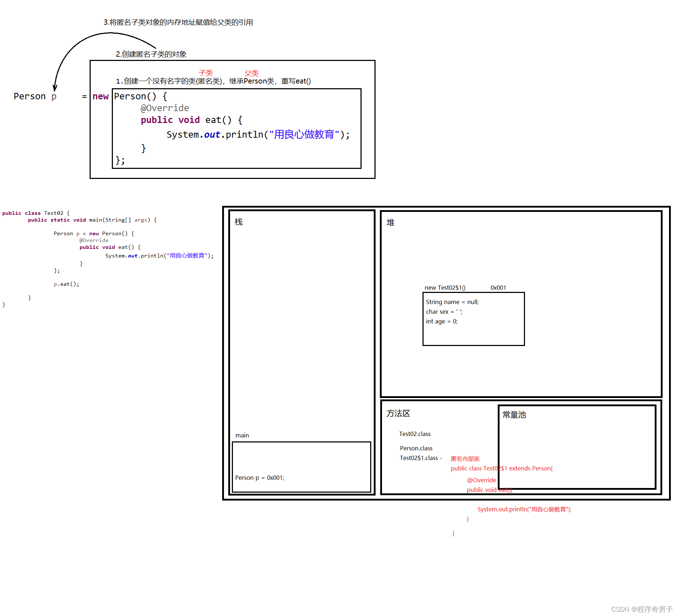Click the '堆' heap label
This screenshot has height=616, width=678.
[x=391, y=223]
